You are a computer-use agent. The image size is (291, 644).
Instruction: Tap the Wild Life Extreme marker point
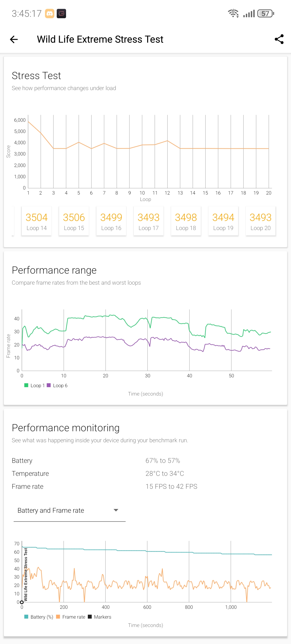coord(22,602)
